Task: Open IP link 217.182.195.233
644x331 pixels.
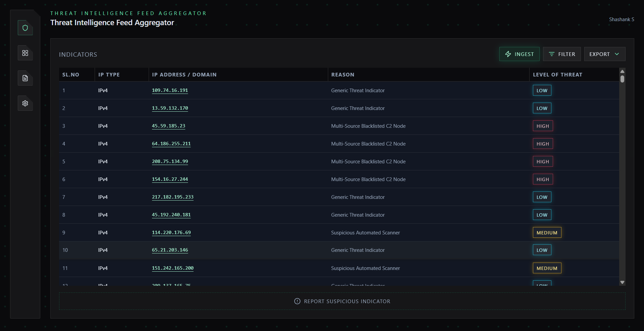Action: pyautogui.click(x=172, y=197)
